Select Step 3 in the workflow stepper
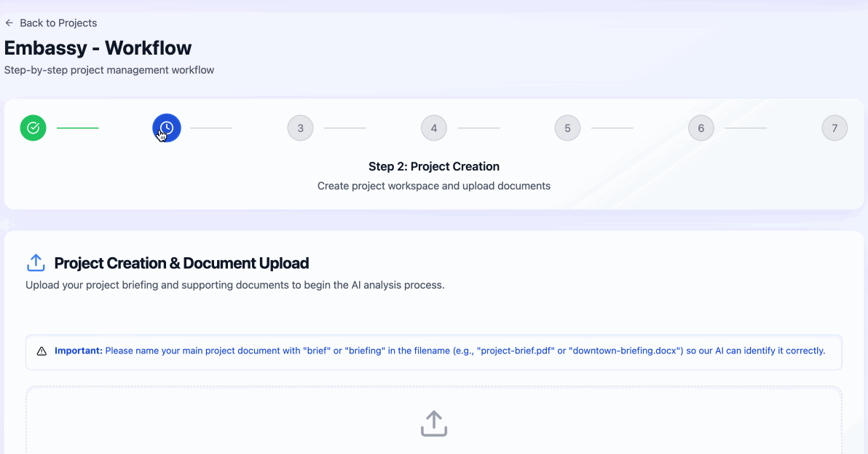 click(x=300, y=128)
